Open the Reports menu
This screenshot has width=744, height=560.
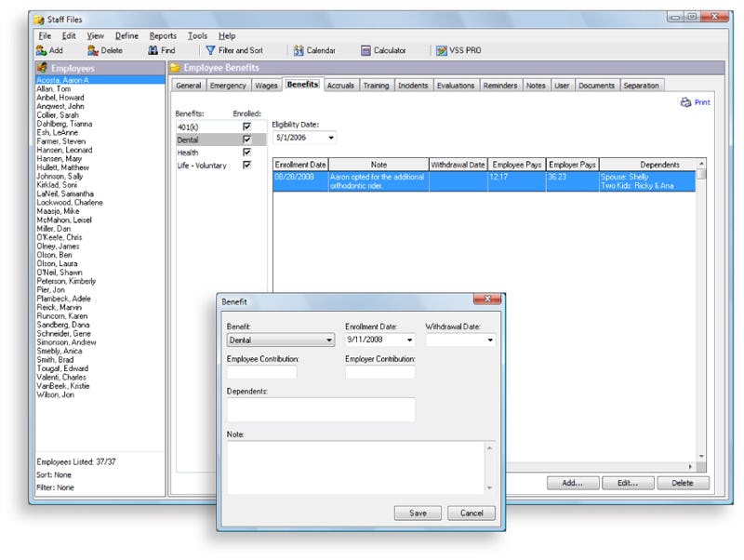coord(163,35)
